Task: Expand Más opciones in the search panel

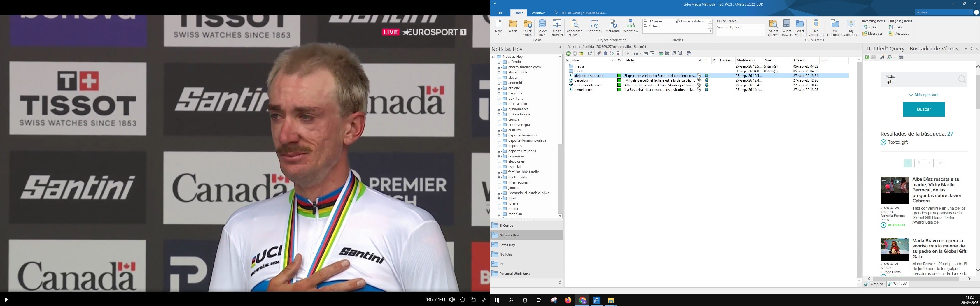Action: (924, 95)
